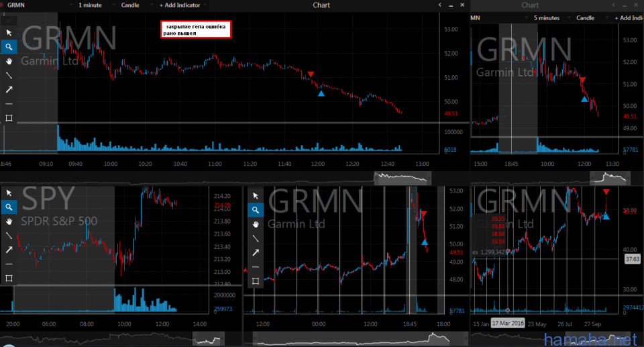Click red sell marker in bottom-right daily chart

(x=606, y=192)
